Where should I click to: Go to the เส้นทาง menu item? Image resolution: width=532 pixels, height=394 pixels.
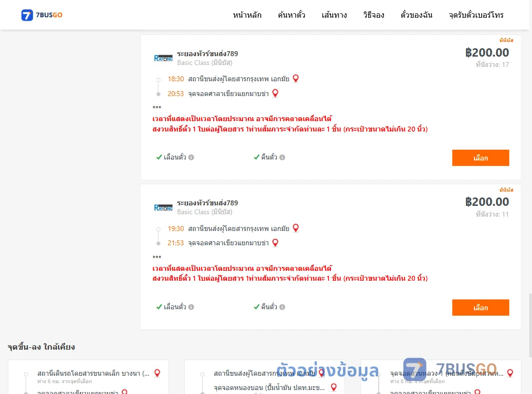[x=334, y=15]
